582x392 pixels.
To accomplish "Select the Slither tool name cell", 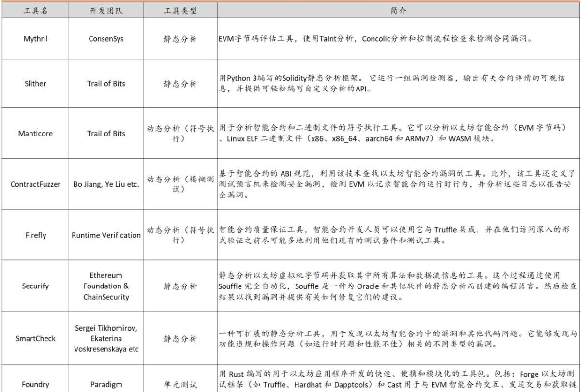I will (35, 84).
